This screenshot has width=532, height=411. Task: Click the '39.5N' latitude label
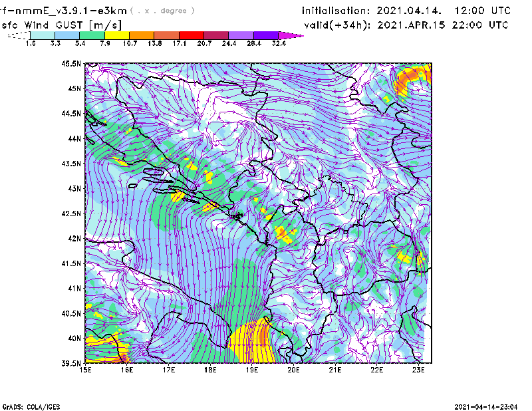(71, 364)
